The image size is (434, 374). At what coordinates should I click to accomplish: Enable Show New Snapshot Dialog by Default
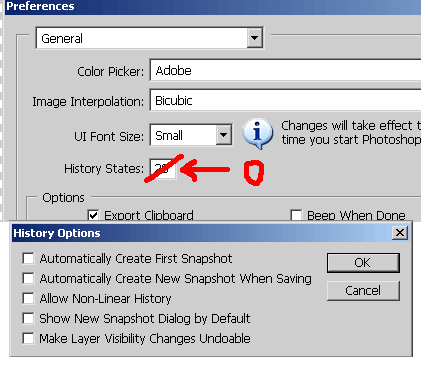pyautogui.click(x=28, y=318)
